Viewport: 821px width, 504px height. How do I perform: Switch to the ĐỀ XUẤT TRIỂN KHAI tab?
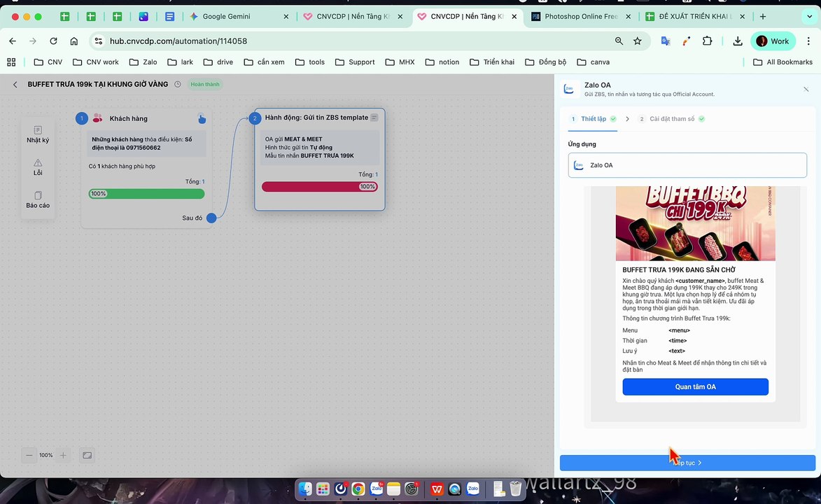[695, 16]
